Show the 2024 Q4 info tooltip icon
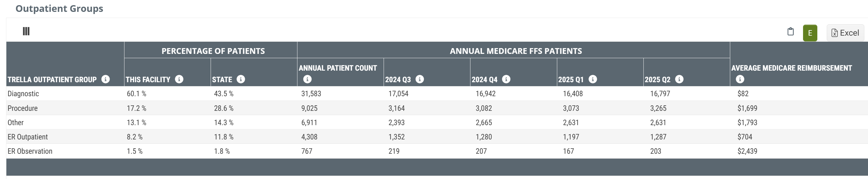868x179 pixels. (506, 79)
